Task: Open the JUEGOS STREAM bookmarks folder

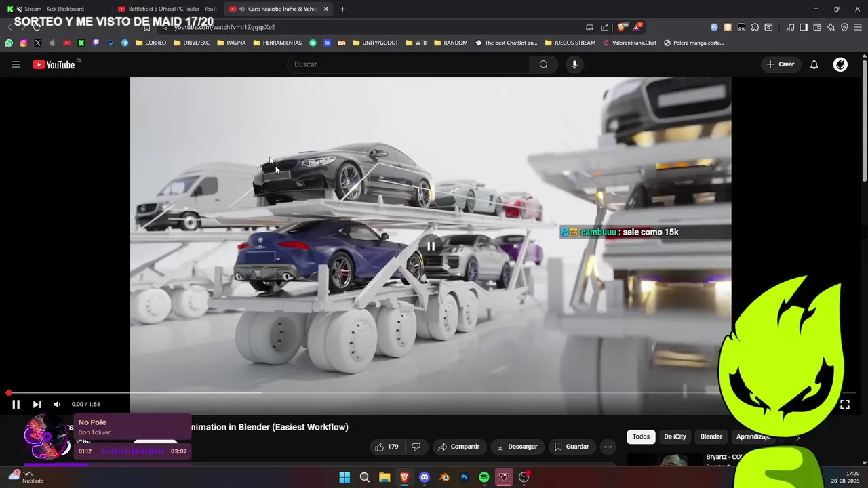Action: [x=570, y=43]
